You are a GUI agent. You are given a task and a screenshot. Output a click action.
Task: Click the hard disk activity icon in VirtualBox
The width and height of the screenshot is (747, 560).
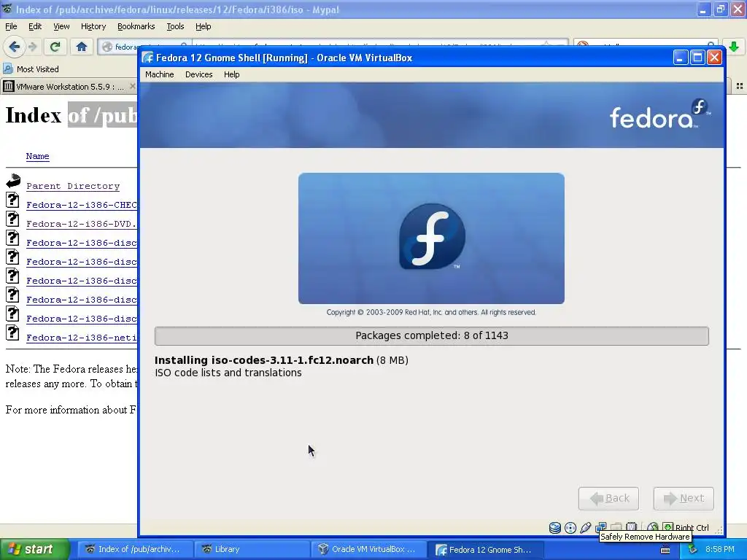(555, 528)
